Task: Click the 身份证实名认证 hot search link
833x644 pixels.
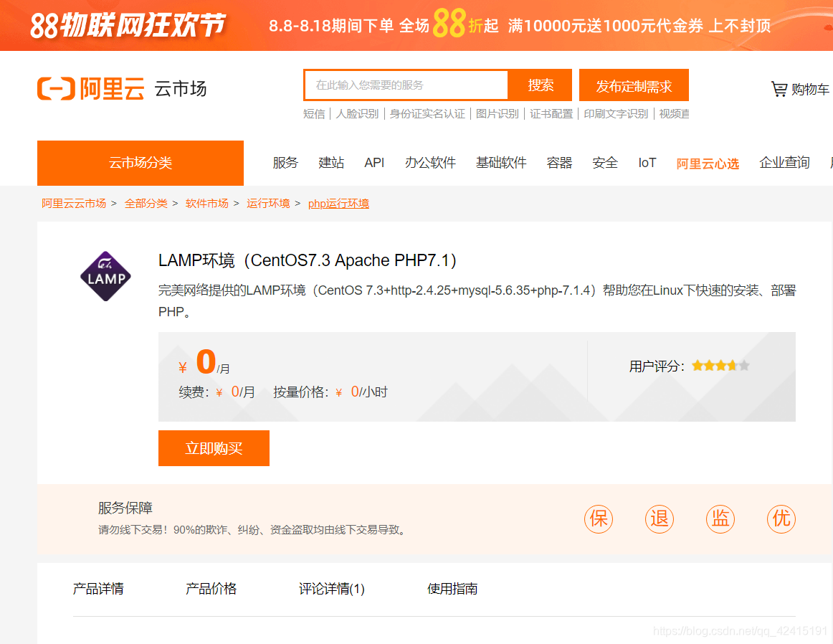Action: [427, 114]
